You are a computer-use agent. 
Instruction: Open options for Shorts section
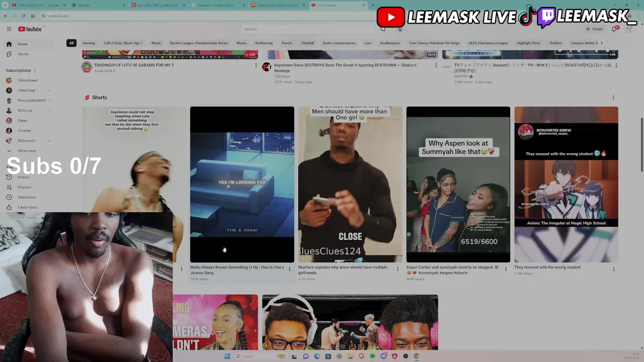tap(613, 98)
